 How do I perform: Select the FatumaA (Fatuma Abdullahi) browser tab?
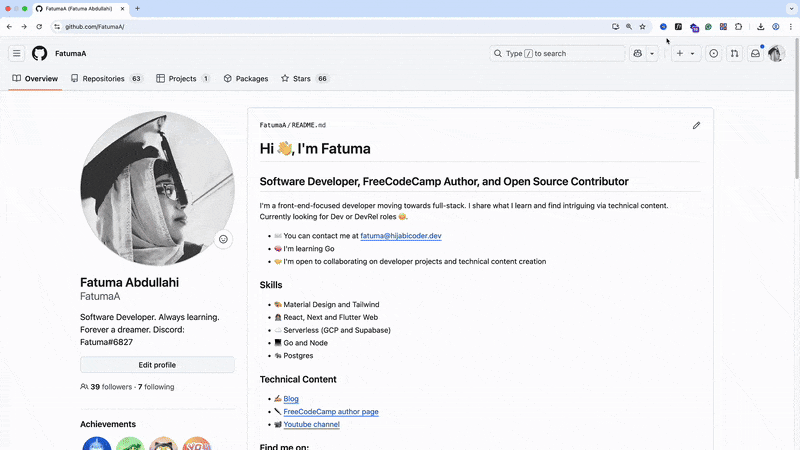pos(81,9)
